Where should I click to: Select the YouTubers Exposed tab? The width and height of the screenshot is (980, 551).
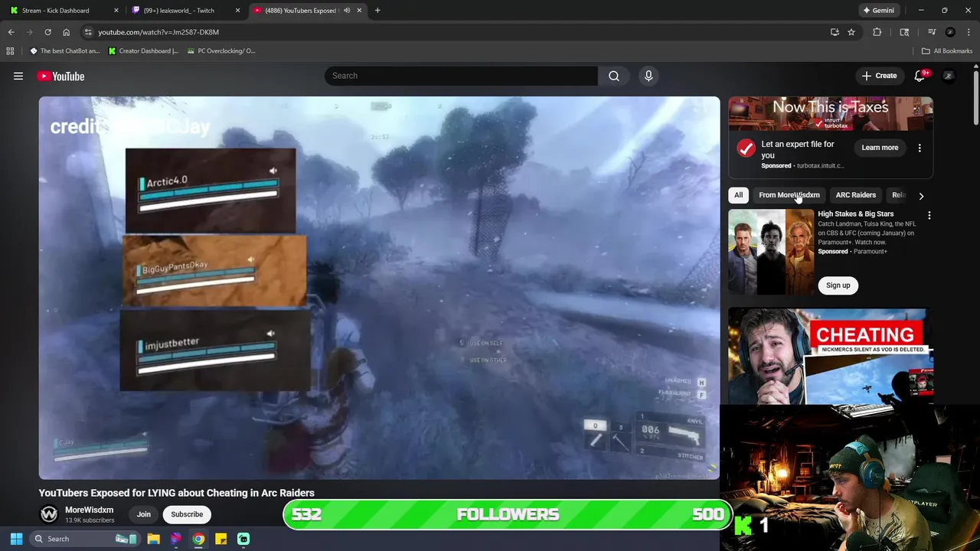[x=300, y=11]
